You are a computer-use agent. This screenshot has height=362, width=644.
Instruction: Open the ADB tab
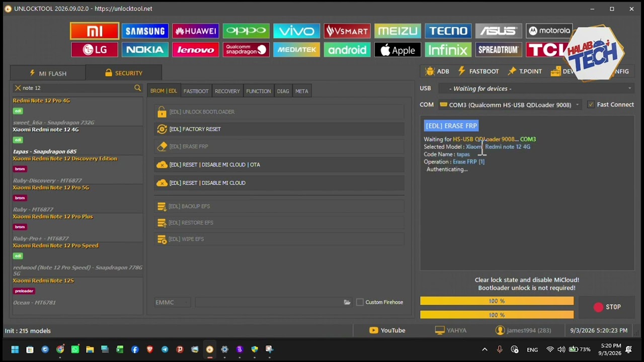[x=437, y=71]
